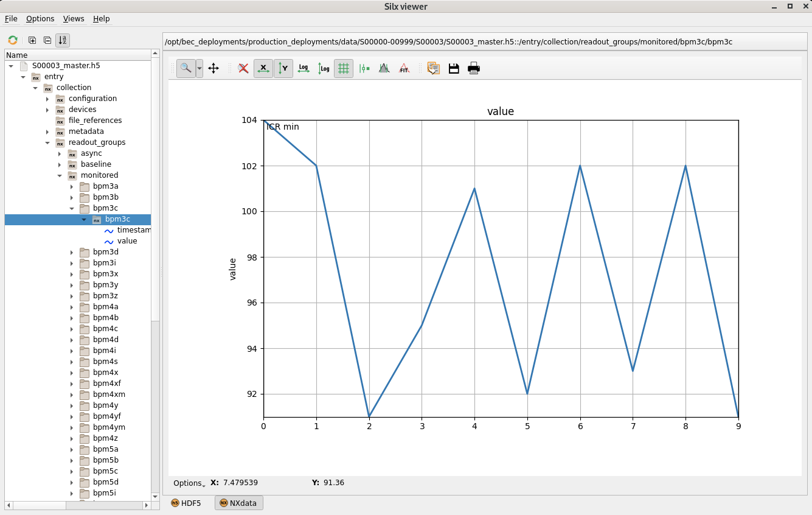Collapse the collection group
The image size is (812, 515).
[x=35, y=88]
